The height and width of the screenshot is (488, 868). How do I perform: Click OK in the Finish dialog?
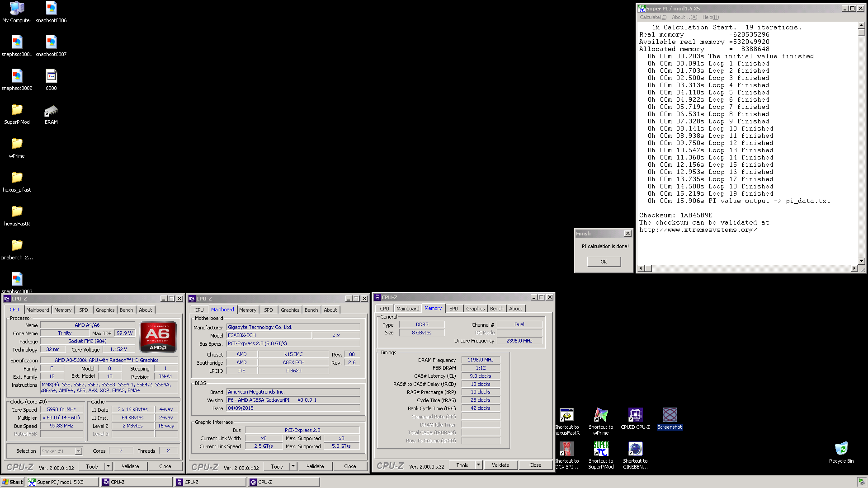pyautogui.click(x=604, y=262)
